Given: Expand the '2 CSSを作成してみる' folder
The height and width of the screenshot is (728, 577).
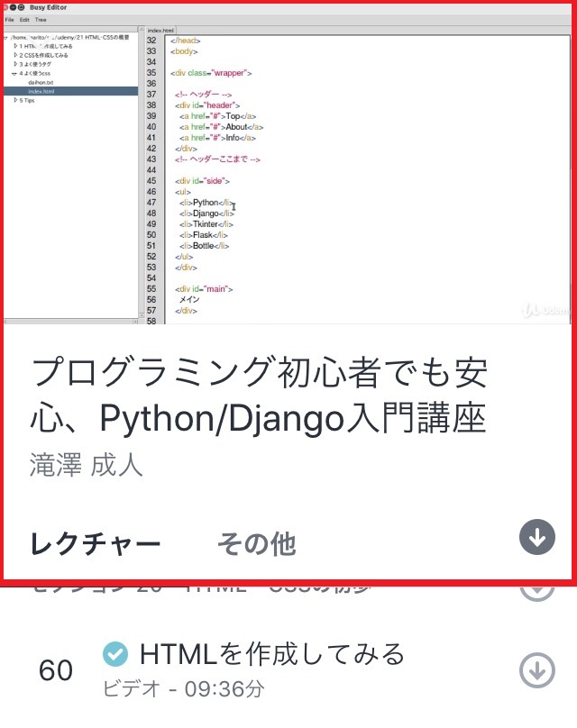Looking at the screenshot, I should (15, 55).
